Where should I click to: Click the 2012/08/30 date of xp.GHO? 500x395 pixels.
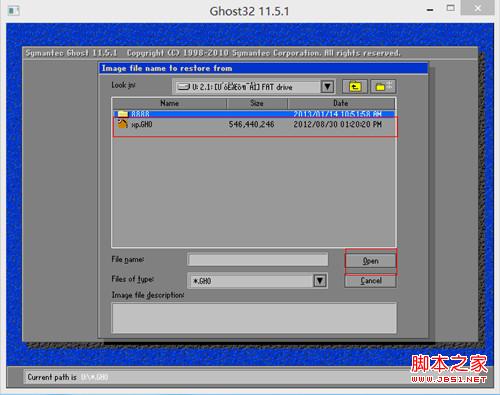pos(337,124)
